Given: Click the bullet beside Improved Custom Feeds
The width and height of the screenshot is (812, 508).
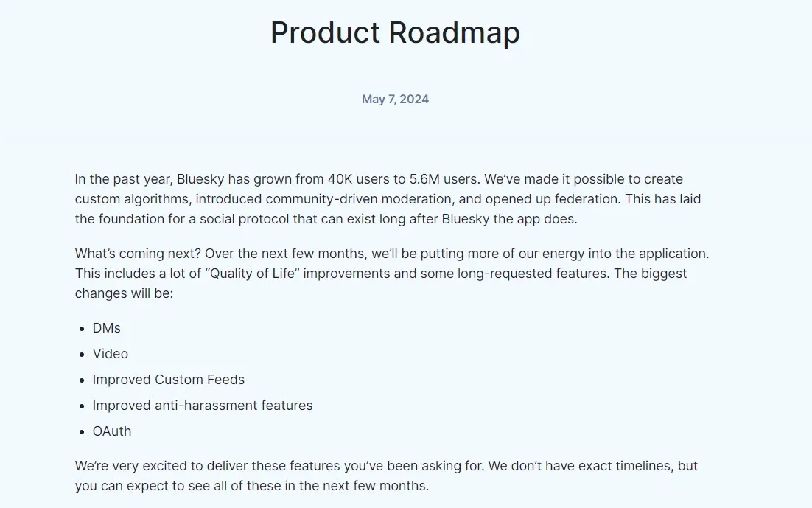Looking at the screenshot, I should click(x=82, y=380).
